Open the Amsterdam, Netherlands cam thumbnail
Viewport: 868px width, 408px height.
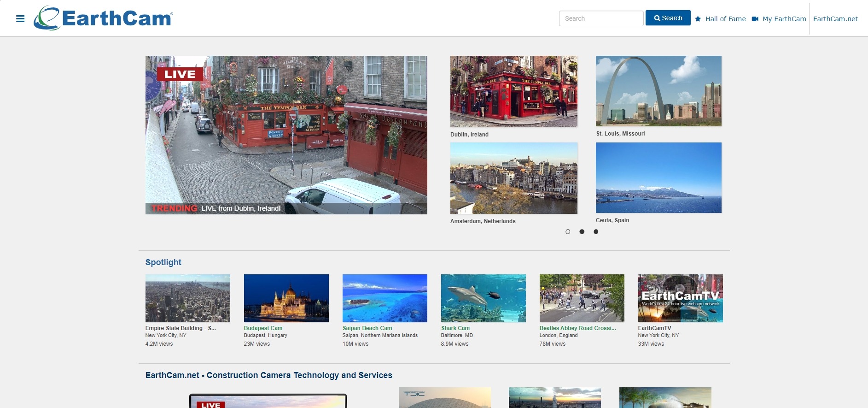tap(513, 178)
